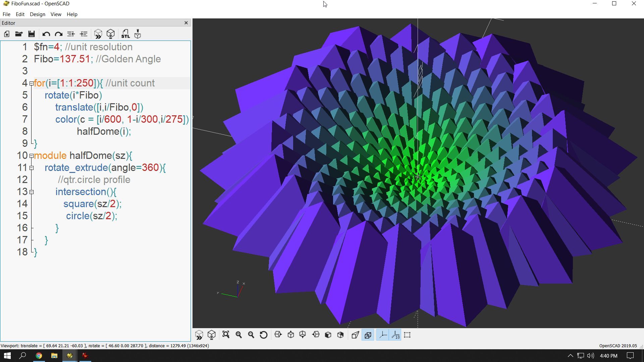644x362 pixels.
Task: Toggle the Show Axes button
Action: pos(383,335)
